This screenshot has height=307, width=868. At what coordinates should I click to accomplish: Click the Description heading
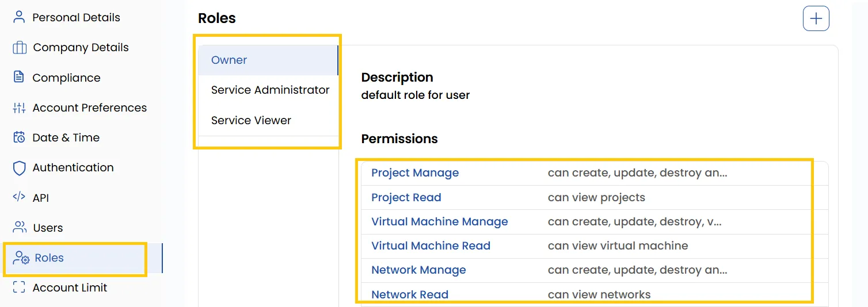(397, 77)
